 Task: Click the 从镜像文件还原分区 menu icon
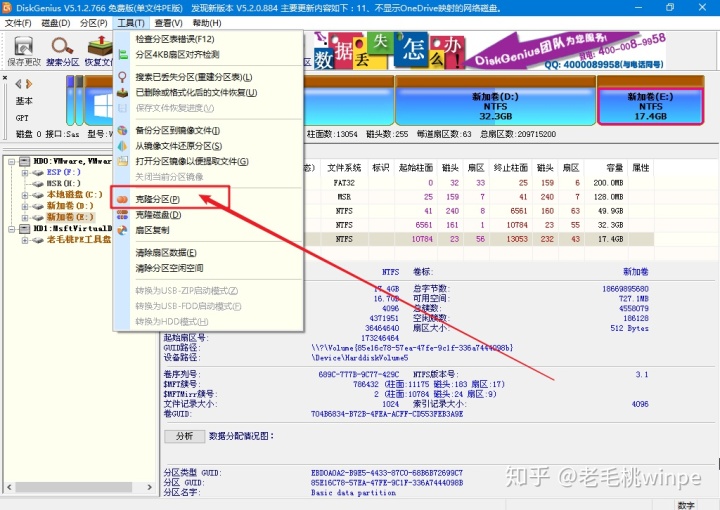(x=122, y=146)
